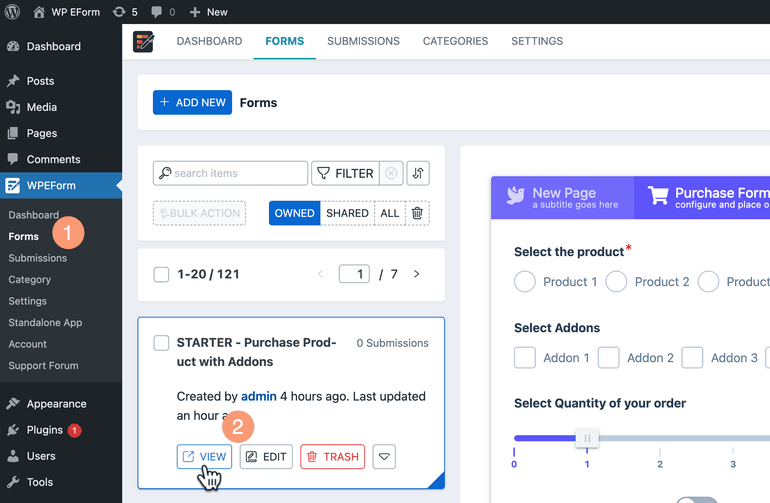Click the page number input field

point(354,274)
